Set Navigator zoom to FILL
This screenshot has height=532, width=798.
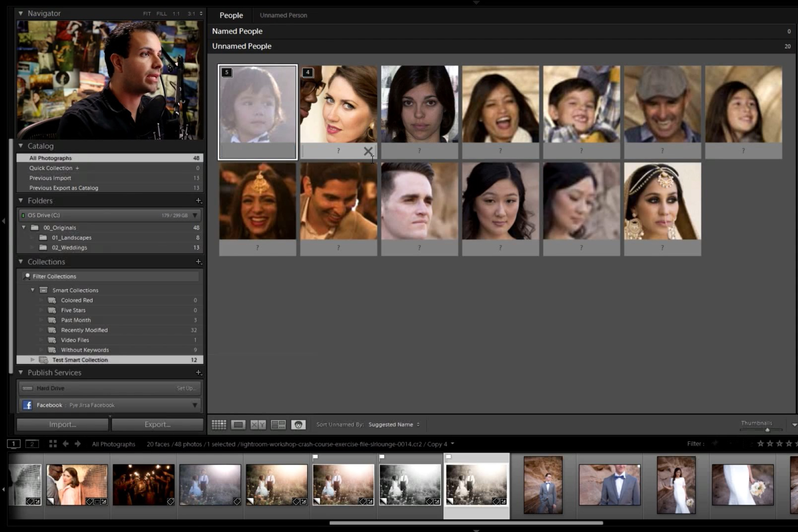(x=162, y=14)
